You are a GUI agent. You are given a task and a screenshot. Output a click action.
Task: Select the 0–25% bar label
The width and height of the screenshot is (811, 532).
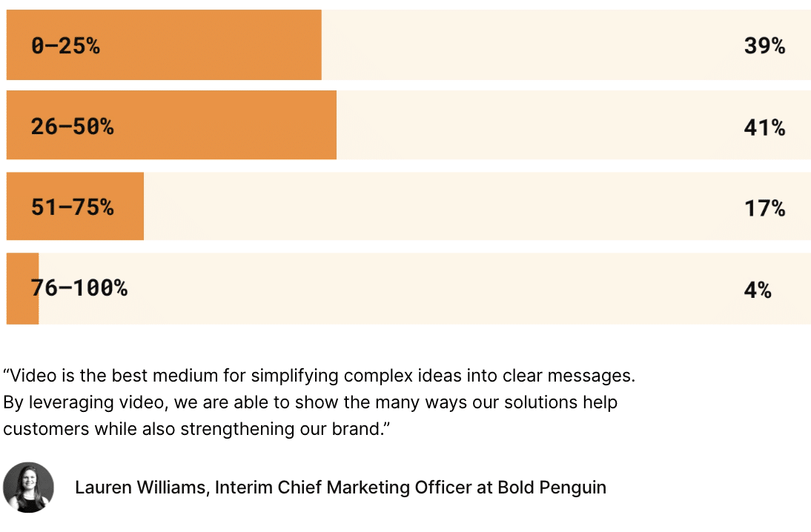[x=65, y=45]
